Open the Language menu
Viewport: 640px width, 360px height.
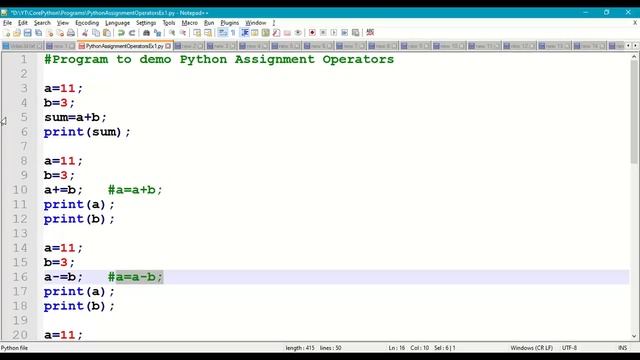pos(117,23)
